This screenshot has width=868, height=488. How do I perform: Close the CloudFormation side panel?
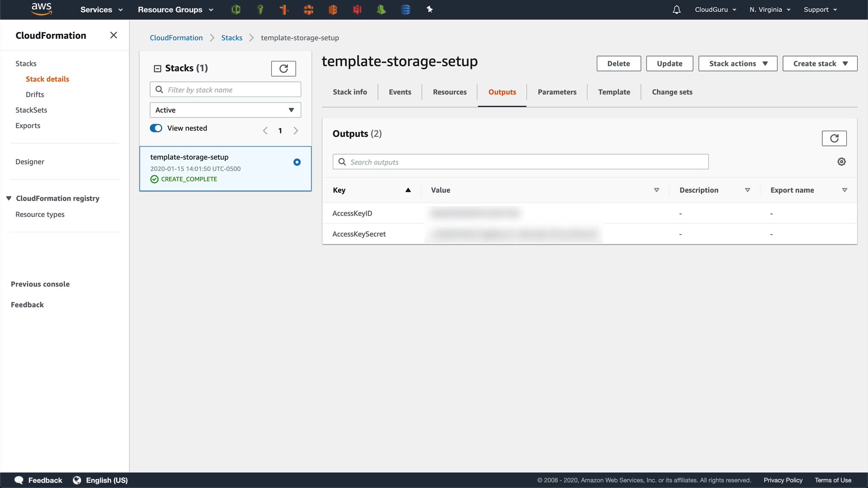(x=113, y=35)
